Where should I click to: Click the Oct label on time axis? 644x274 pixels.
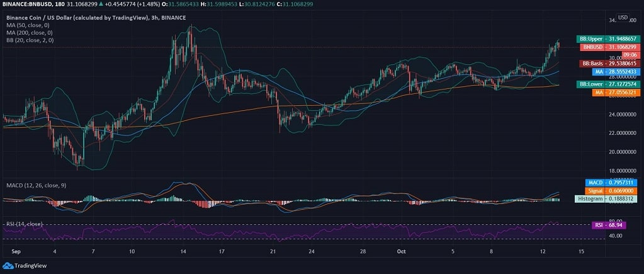coord(402,251)
